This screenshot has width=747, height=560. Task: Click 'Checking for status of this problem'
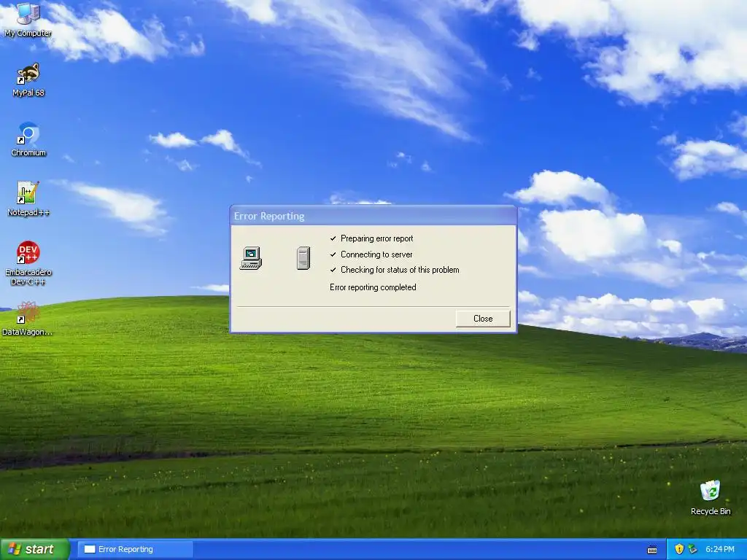[400, 270]
